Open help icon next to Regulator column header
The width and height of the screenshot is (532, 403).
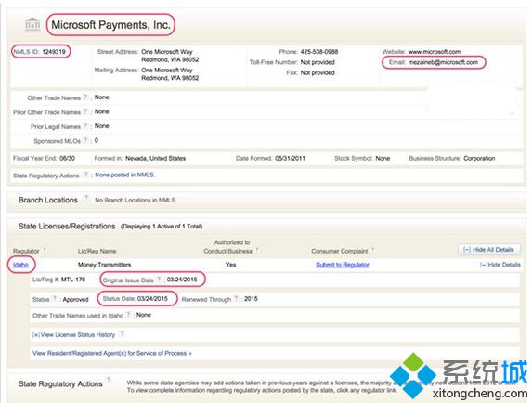click(x=45, y=251)
